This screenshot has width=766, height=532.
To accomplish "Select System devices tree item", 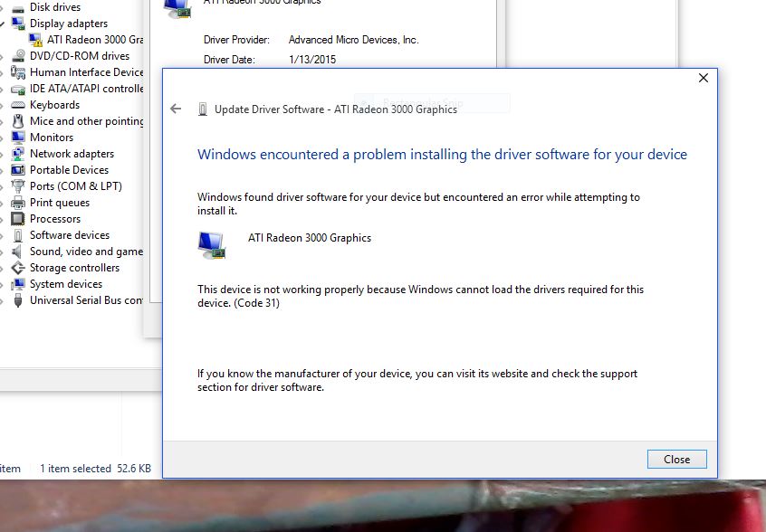I will point(66,284).
